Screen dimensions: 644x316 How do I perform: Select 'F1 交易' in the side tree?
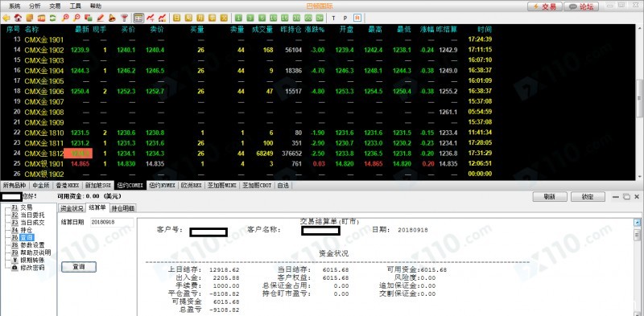(23, 207)
